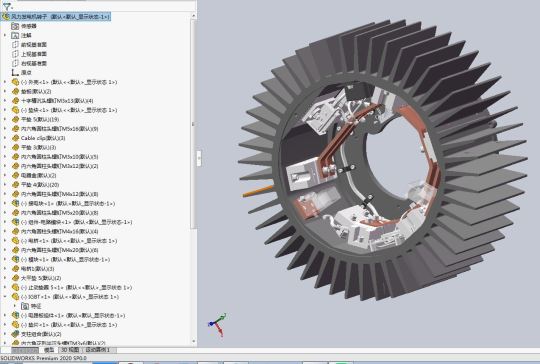Click the root assembly icon at tree top
This screenshot has height=364, width=540.
(x=6, y=16)
